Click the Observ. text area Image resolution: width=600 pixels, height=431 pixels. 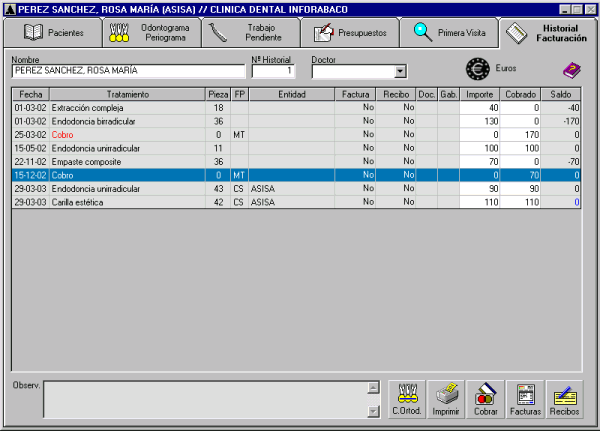(x=205, y=400)
